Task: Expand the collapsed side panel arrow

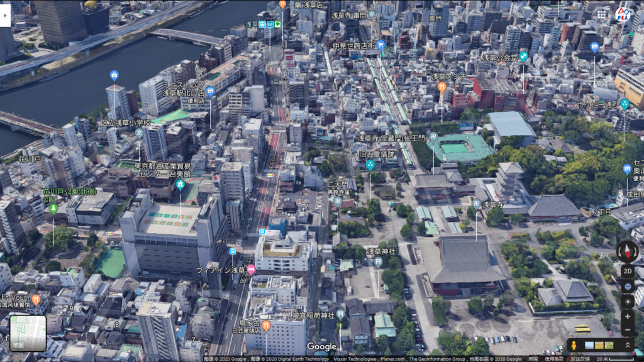Action: pos(5,15)
